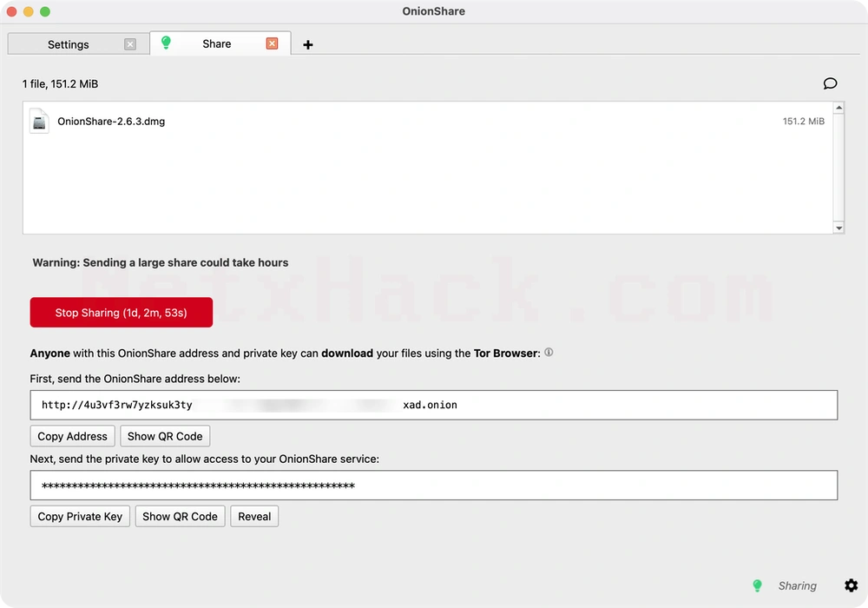The width and height of the screenshot is (868, 608).
Task: Maximize the OnionShare window
Action: tap(45, 11)
